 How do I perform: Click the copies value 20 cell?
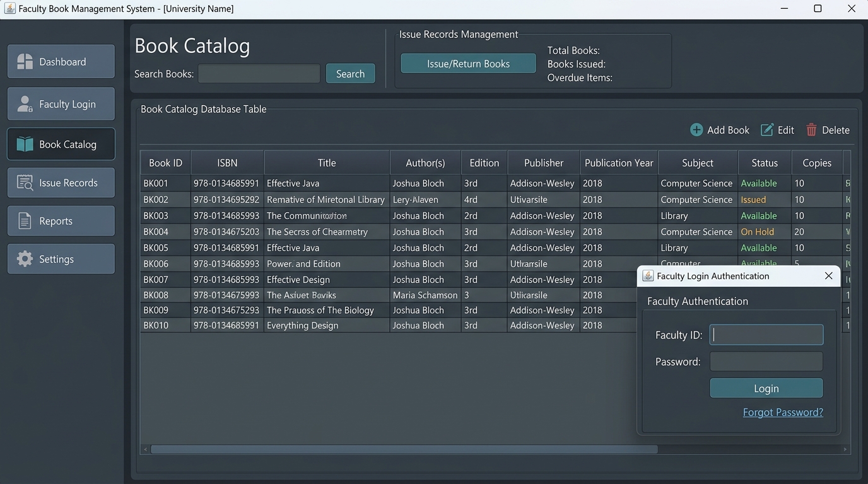click(817, 232)
